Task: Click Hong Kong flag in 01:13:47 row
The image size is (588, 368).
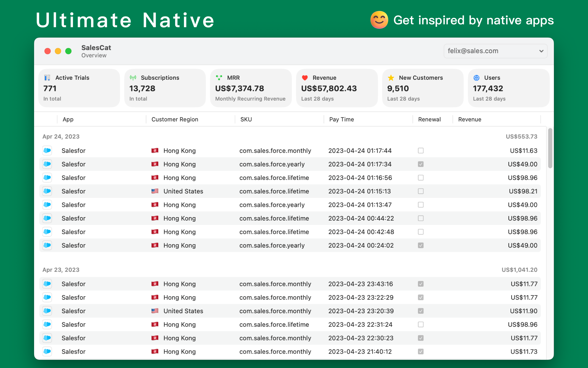Action: (x=155, y=205)
